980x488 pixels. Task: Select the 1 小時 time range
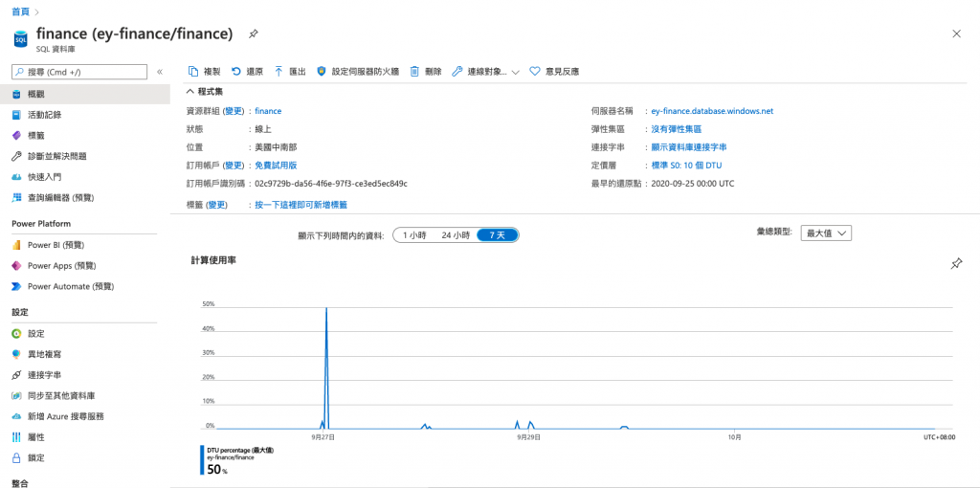tap(413, 235)
